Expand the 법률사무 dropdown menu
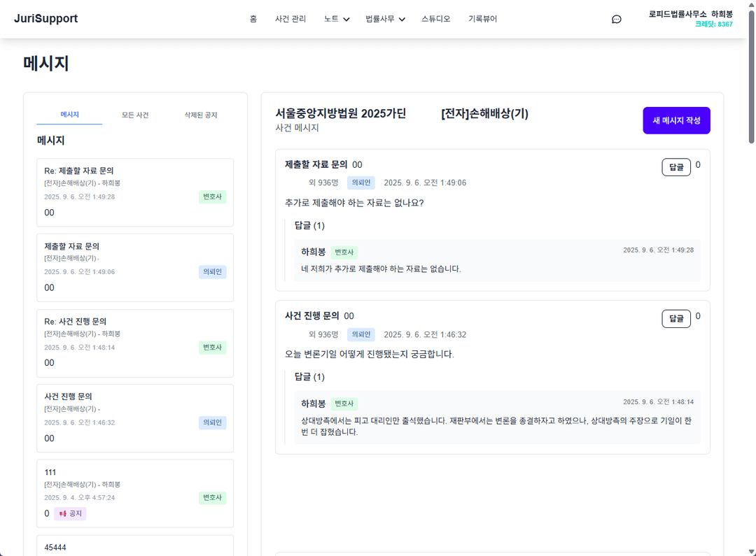 coord(384,19)
